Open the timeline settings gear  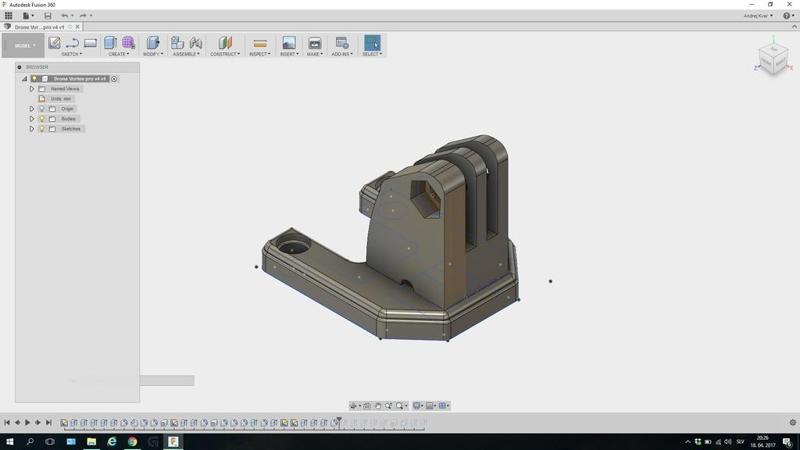tap(792, 422)
